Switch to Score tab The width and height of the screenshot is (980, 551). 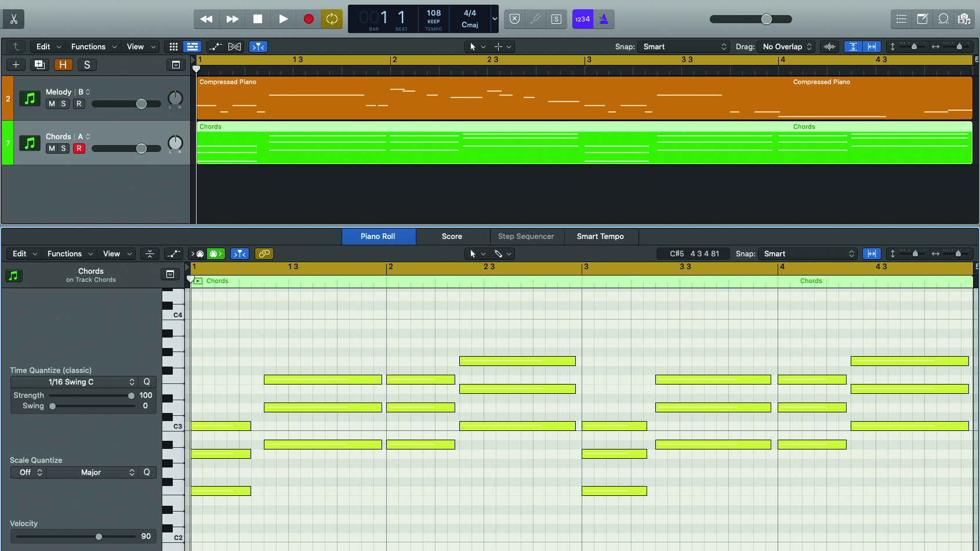452,236
